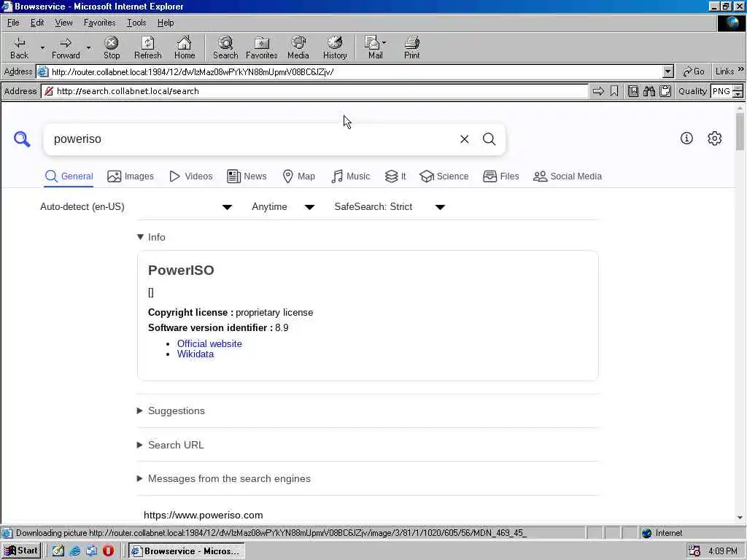Refresh the page using toolbar

pos(147,47)
